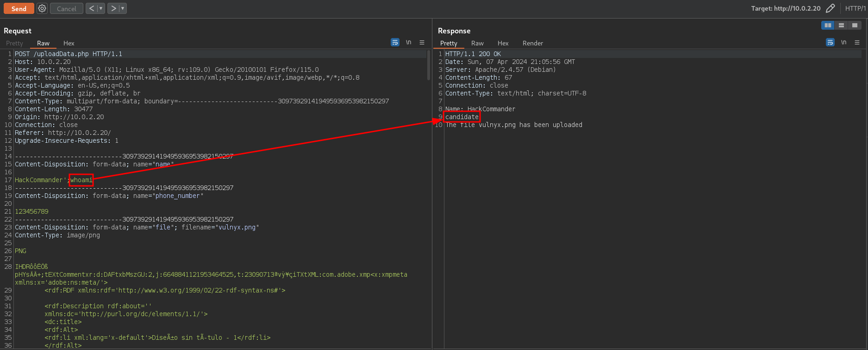This screenshot has height=350, width=868.
Task: Switch Response view to Raw tab
Action: 477,43
